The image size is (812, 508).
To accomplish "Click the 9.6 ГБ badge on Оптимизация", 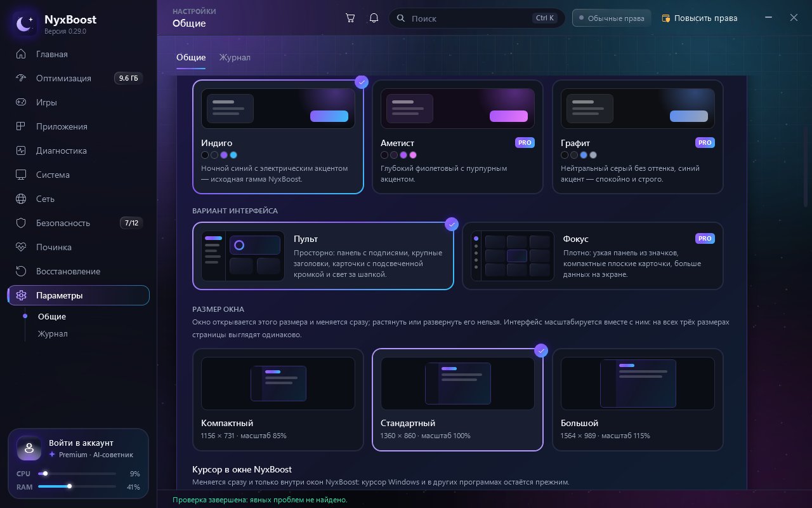I will 128,78.
